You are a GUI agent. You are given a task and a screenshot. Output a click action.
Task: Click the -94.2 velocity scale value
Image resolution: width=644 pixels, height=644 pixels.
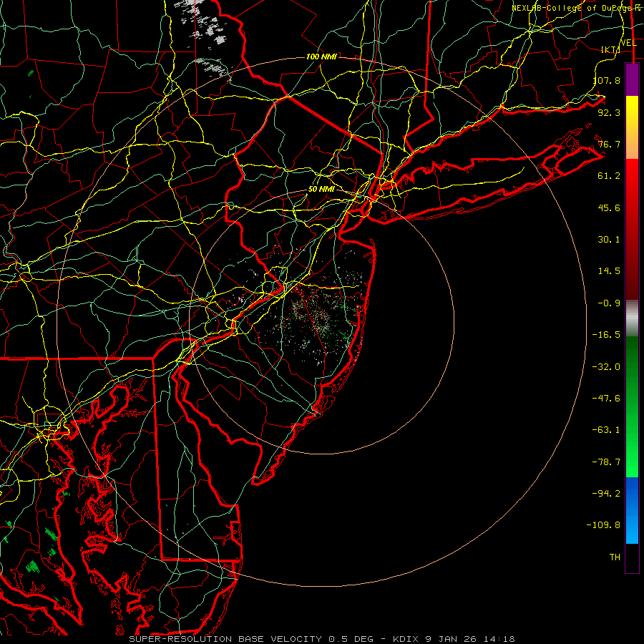[606, 493]
